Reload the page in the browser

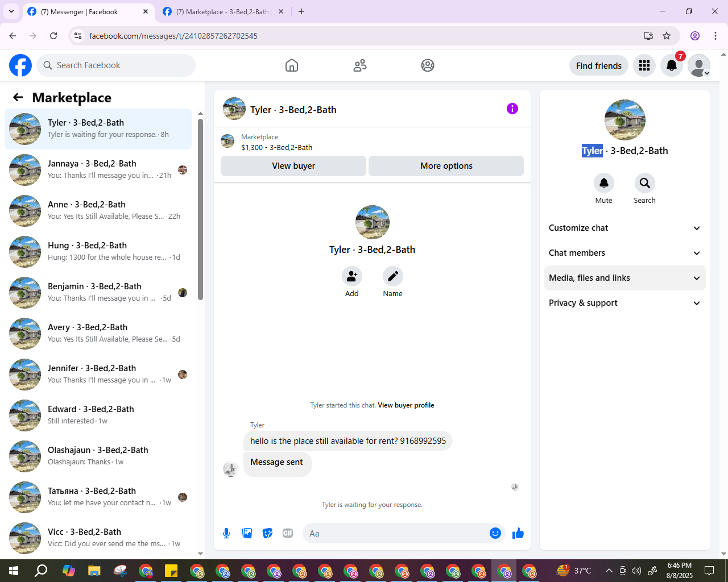[x=53, y=36]
